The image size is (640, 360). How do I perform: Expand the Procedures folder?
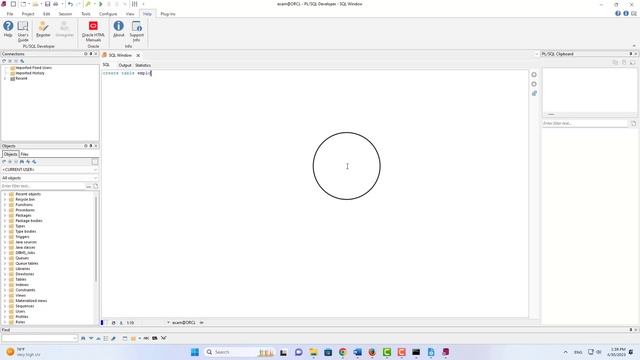(5, 210)
